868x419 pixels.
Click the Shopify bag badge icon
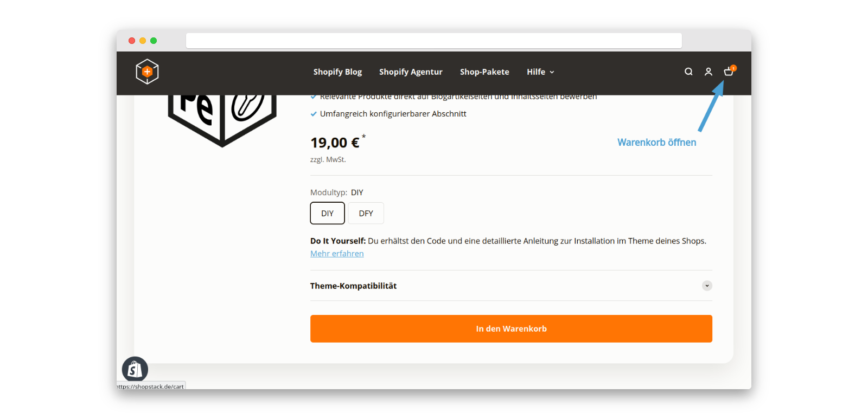pos(135,370)
